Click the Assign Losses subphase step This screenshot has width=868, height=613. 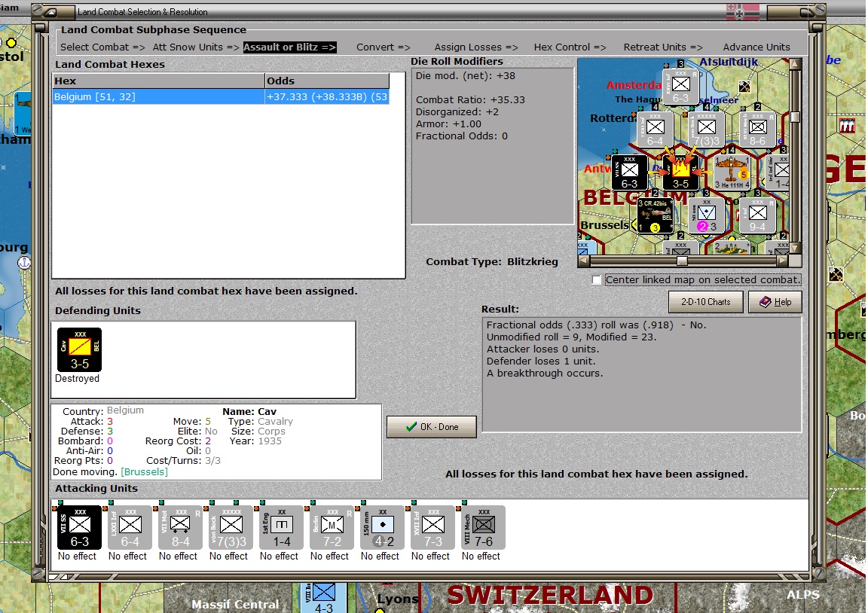coord(476,47)
